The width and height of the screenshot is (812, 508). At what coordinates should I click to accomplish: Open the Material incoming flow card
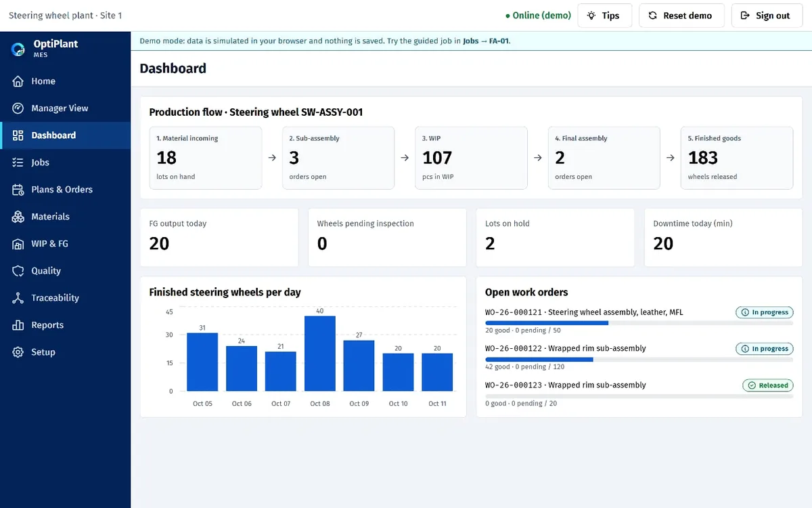[x=206, y=158]
